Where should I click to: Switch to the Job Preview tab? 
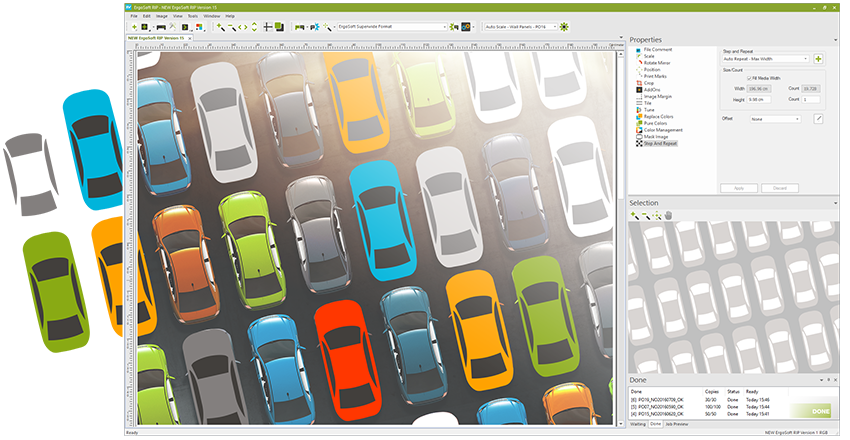(677, 424)
